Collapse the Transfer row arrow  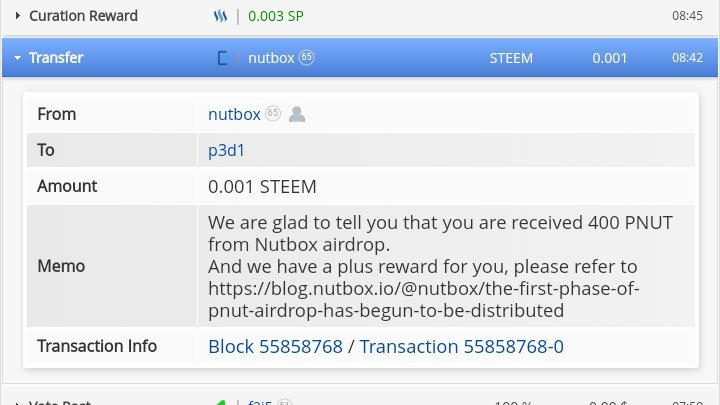[17, 58]
